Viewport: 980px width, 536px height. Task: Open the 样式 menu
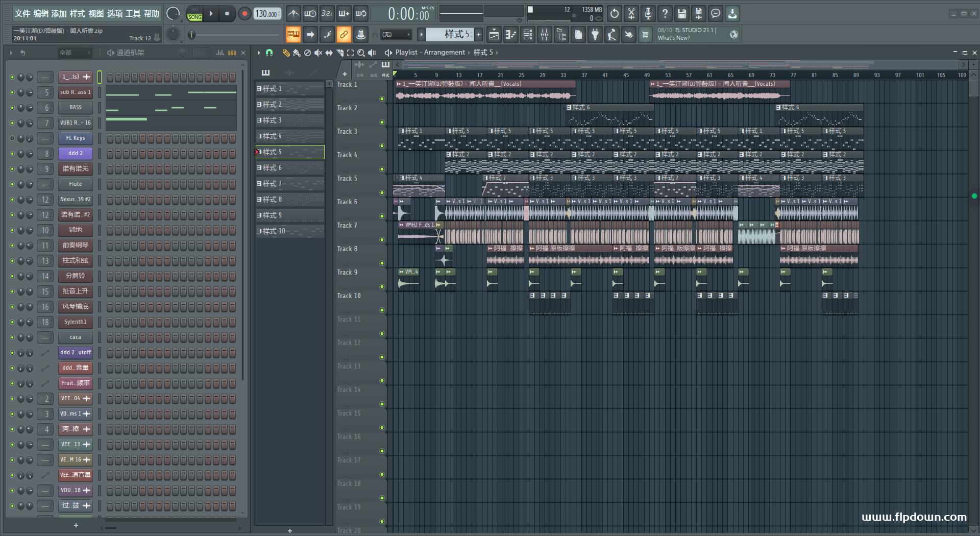point(78,14)
